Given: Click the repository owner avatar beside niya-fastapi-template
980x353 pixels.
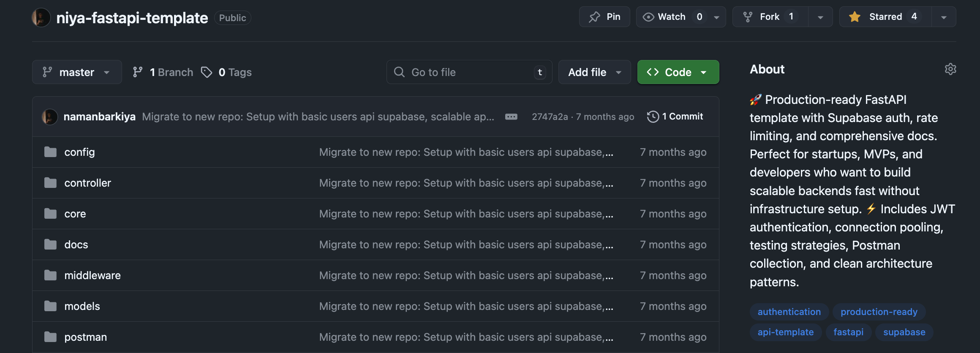Looking at the screenshot, I should click(41, 18).
